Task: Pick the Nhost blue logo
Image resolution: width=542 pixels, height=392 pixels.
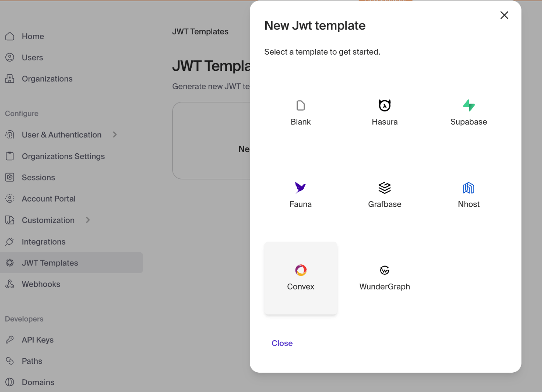Action: point(469,188)
